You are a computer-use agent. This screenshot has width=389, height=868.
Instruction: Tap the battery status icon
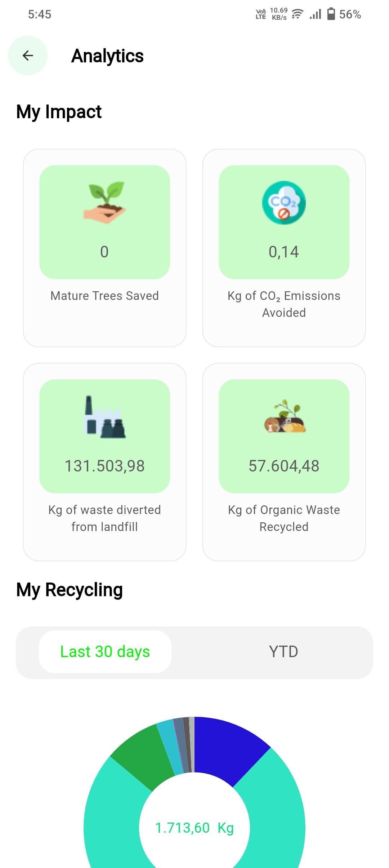click(x=331, y=14)
